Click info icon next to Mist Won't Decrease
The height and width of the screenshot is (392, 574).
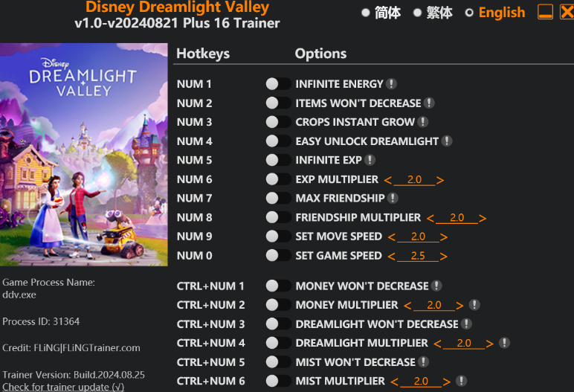[424, 362]
